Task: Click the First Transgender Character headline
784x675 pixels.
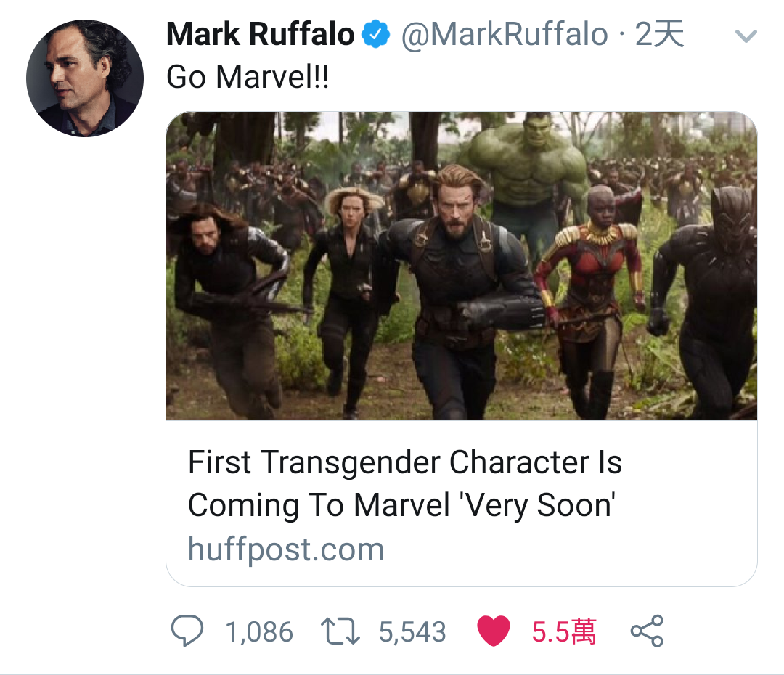Action: pyautogui.click(x=405, y=483)
